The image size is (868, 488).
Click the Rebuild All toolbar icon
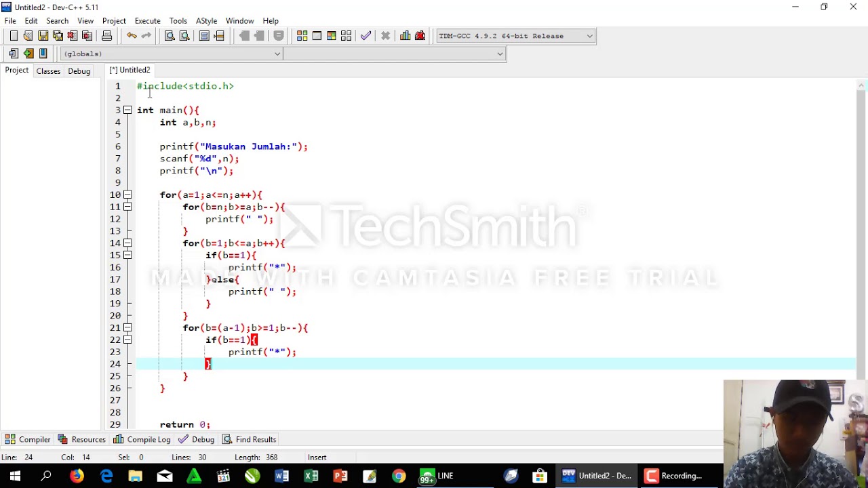(x=347, y=36)
